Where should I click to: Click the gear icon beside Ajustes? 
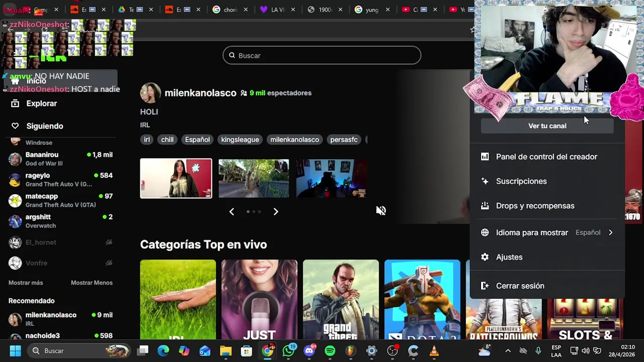tap(485, 257)
